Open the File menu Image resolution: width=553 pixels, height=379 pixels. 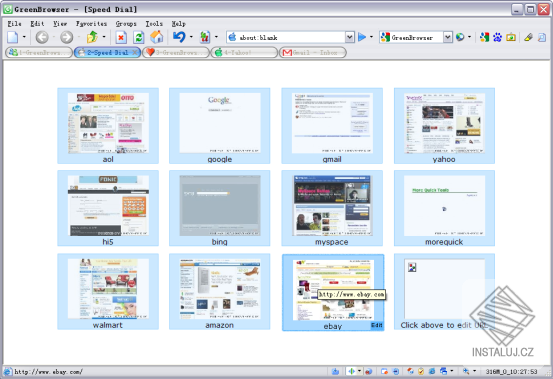pos(14,24)
